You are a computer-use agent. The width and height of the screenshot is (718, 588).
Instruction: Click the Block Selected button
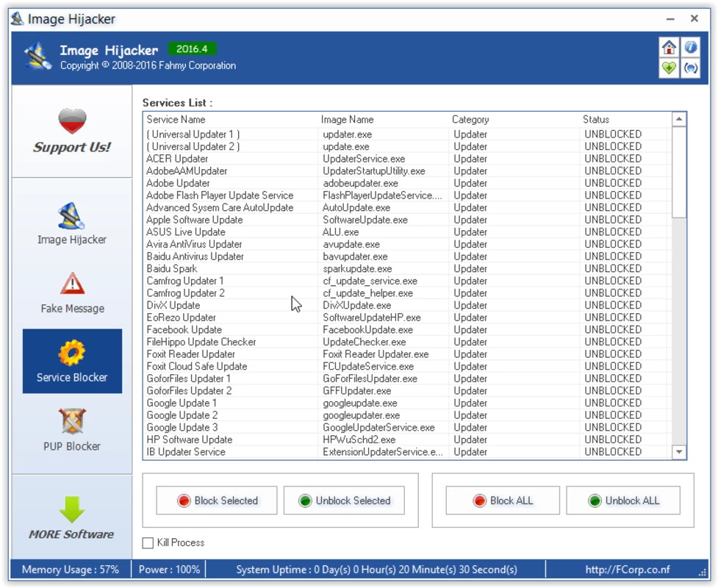pyautogui.click(x=217, y=501)
